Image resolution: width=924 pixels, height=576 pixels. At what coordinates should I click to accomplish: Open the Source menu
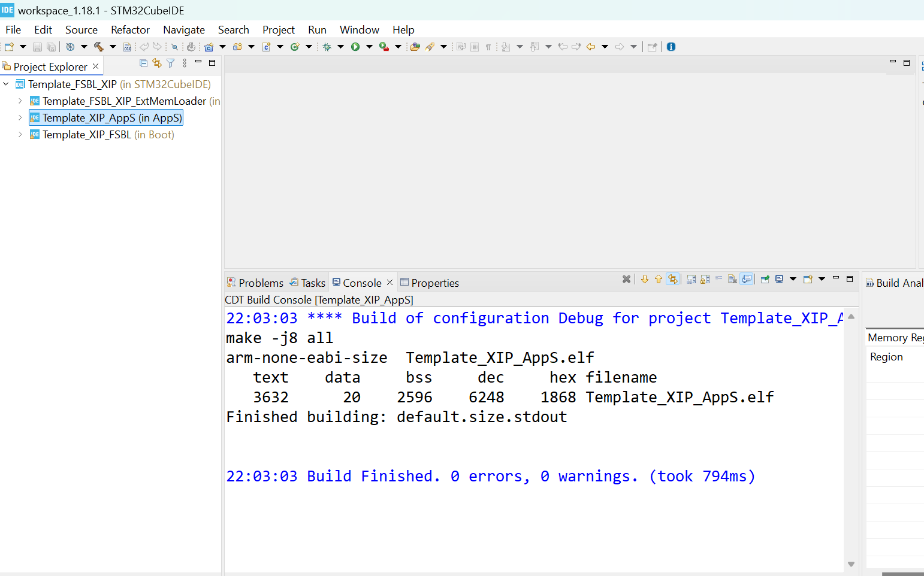[81, 30]
